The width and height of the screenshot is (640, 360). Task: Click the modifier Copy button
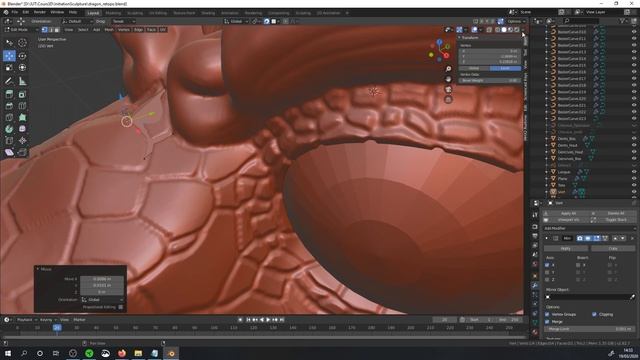pos(613,248)
